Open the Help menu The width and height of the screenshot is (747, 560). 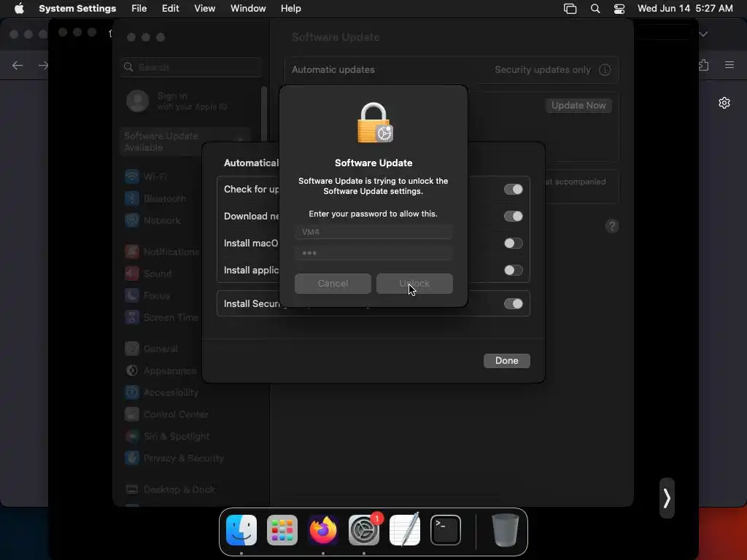(290, 8)
